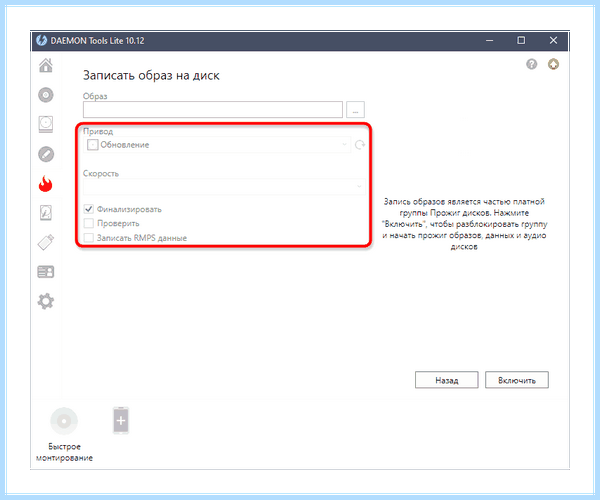Click the Быстрое монтирование label
Image resolution: width=600 pixels, height=500 pixels.
point(64,452)
